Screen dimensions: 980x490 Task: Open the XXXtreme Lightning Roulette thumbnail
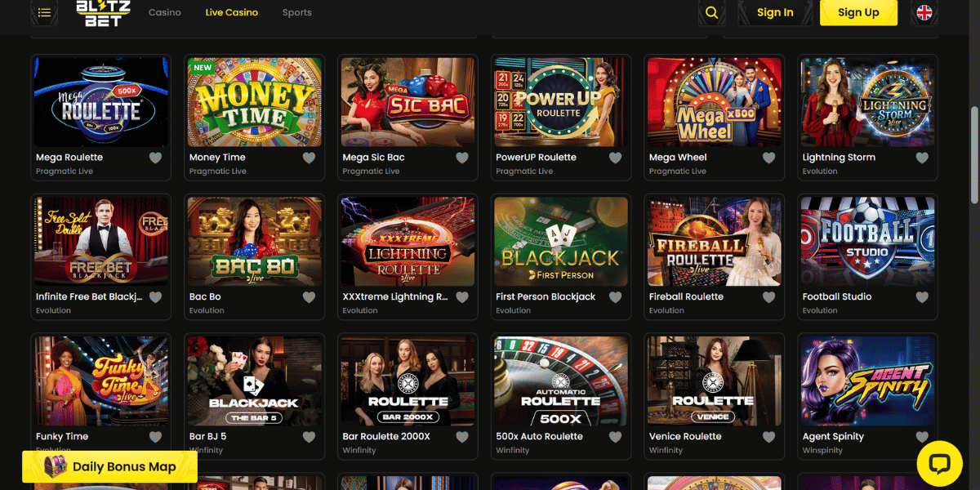(x=408, y=242)
